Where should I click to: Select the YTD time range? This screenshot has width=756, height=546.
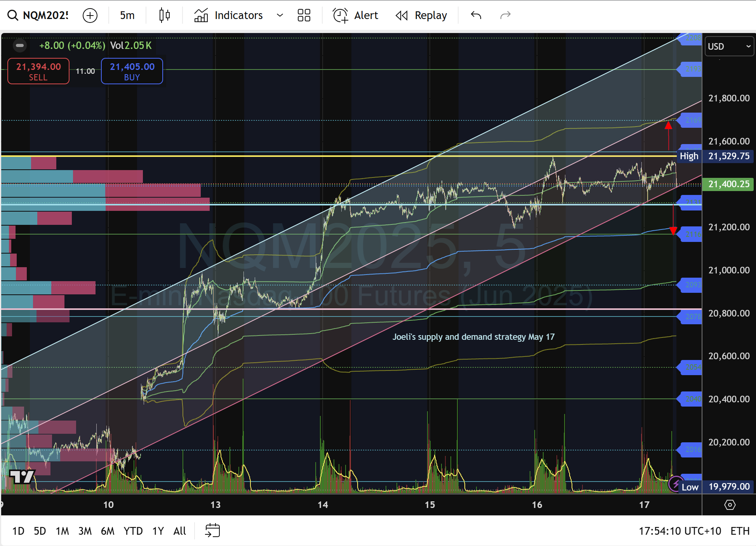coord(133,531)
